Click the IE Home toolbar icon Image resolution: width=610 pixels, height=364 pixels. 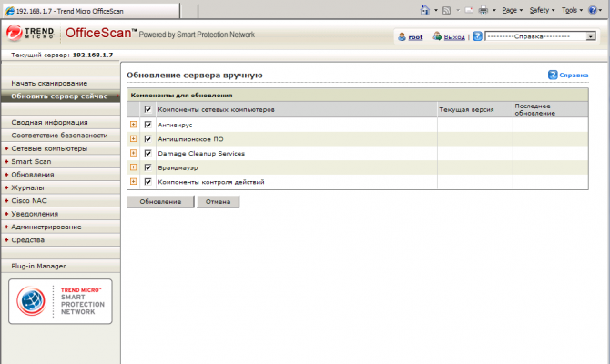[424, 10]
